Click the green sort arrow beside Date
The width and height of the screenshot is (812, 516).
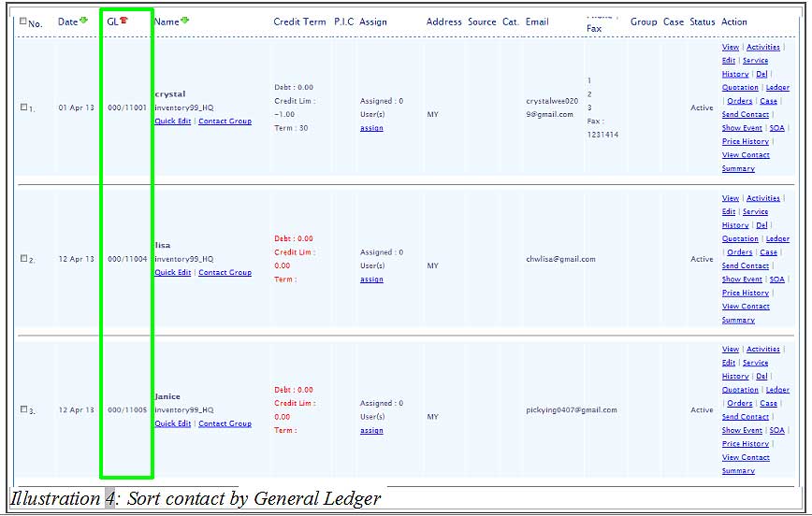(x=84, y=21)
